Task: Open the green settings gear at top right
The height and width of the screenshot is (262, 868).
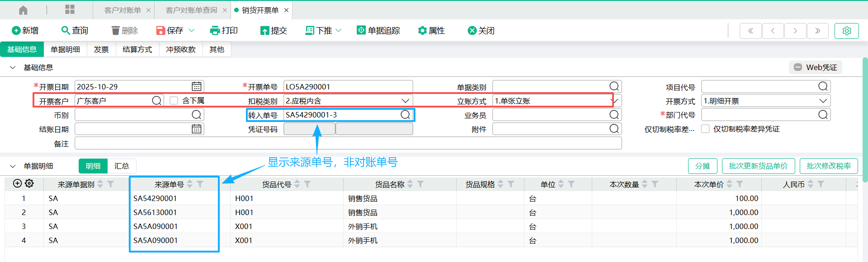Action: (846, 31)
